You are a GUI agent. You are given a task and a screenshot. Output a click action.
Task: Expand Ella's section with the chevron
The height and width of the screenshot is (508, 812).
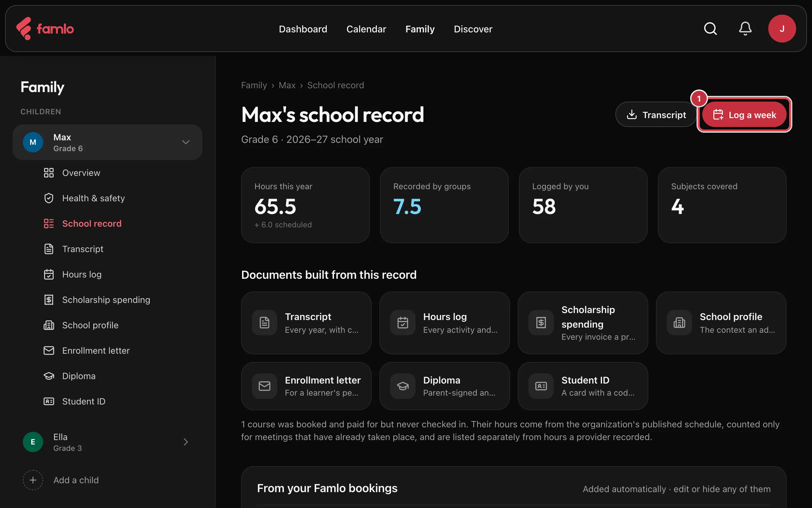[x=186, y=442]
